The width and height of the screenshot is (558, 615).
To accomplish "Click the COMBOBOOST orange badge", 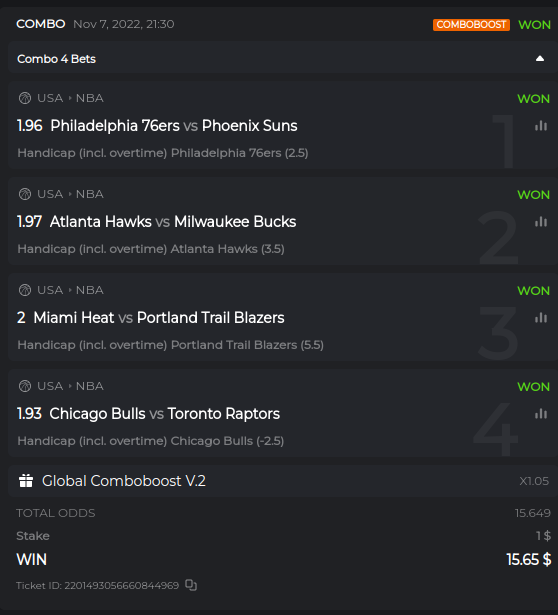I will 471,25.
